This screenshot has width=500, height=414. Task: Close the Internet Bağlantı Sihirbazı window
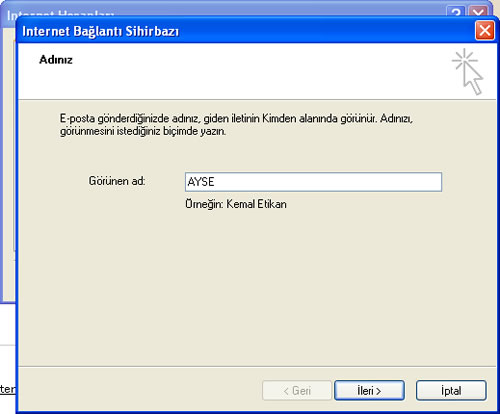click(x=484, y=31)
